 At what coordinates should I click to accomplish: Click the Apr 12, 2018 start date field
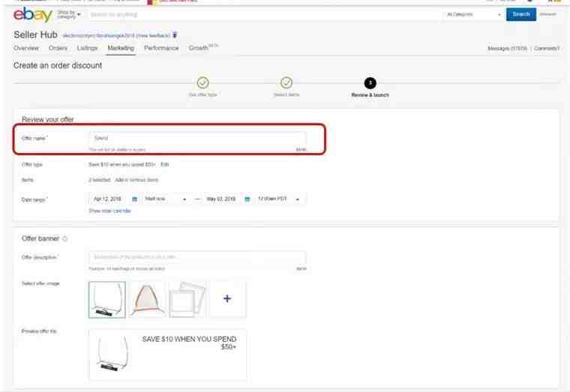pyautogui.click(x=107, y=199)
